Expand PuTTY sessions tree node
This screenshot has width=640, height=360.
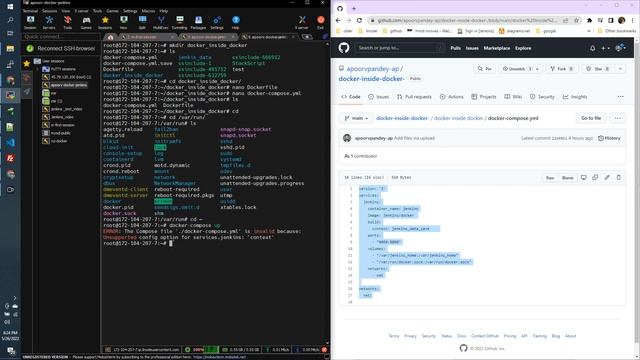tap(38, 69)
